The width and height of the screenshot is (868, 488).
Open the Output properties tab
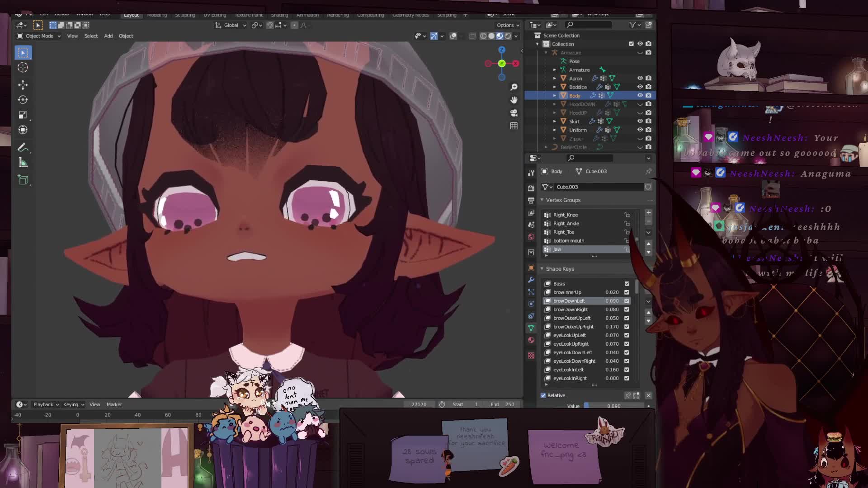click(x=531, y=200)
